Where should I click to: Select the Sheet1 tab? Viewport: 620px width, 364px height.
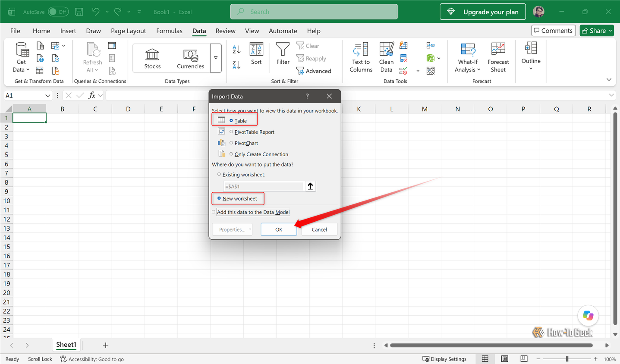coord(66,345)
